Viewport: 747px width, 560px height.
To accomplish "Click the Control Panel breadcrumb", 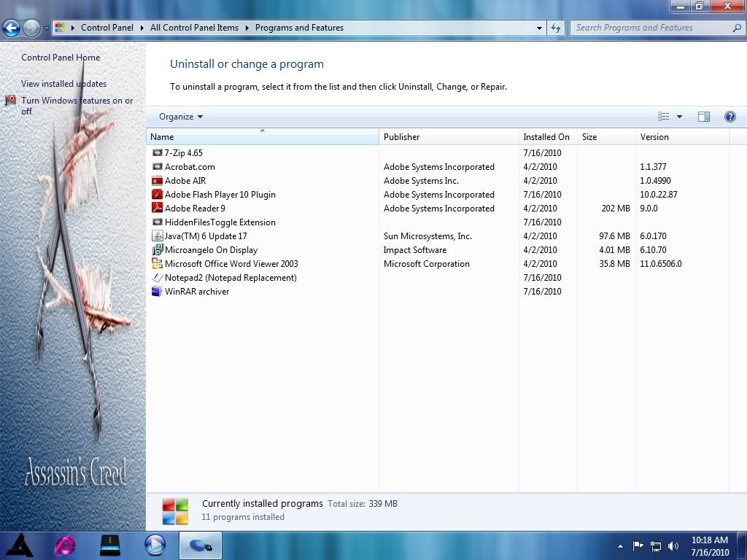I will click(x=107, y=28).
